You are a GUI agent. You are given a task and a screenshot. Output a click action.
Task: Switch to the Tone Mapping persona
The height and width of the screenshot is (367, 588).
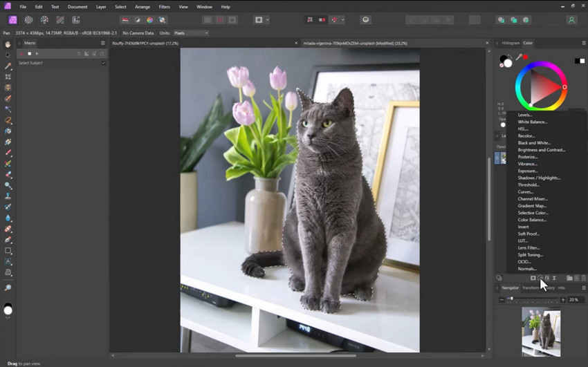point(60,20)
